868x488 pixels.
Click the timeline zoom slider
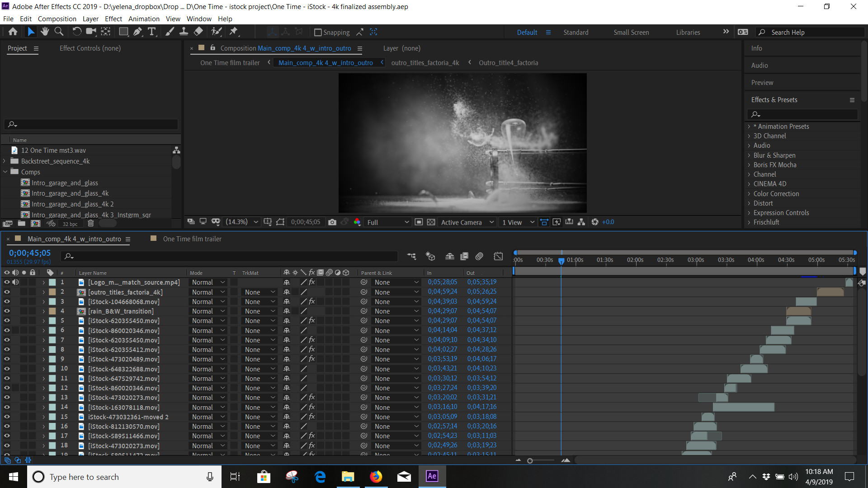530,460
